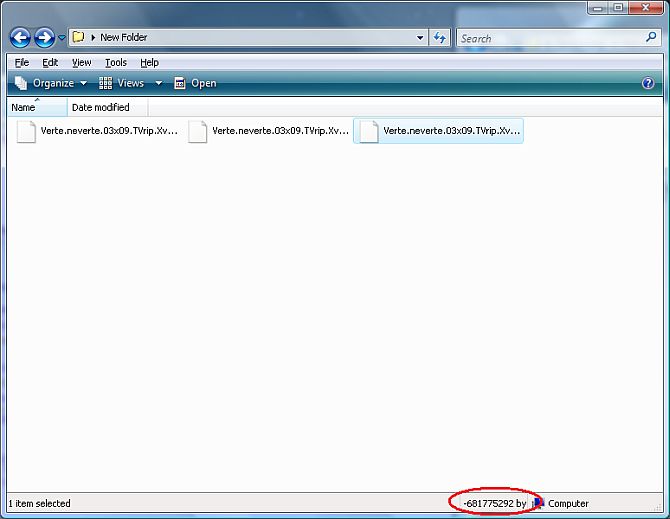Go back with the Back arrow button
Image resolution: width=670 pixels, height=519 pixels.
click(x=20, y=38)
